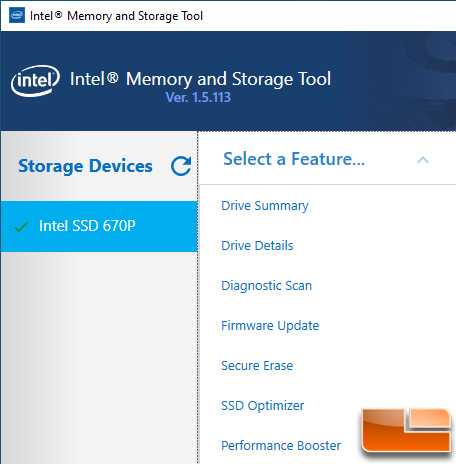
Task: Click the Storage Devices heading
Action: pyautogui.click(x=85, y=166)
